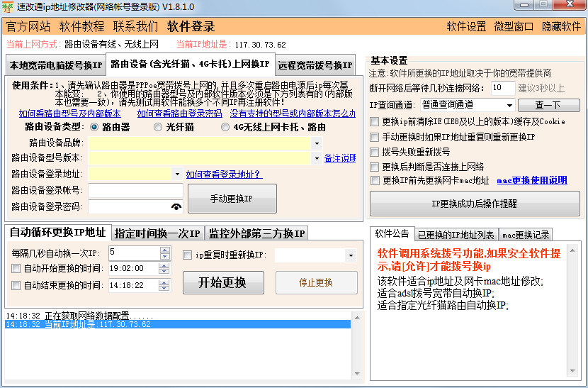Open the 已更换的IP地址列表 tab

(456, 235)
